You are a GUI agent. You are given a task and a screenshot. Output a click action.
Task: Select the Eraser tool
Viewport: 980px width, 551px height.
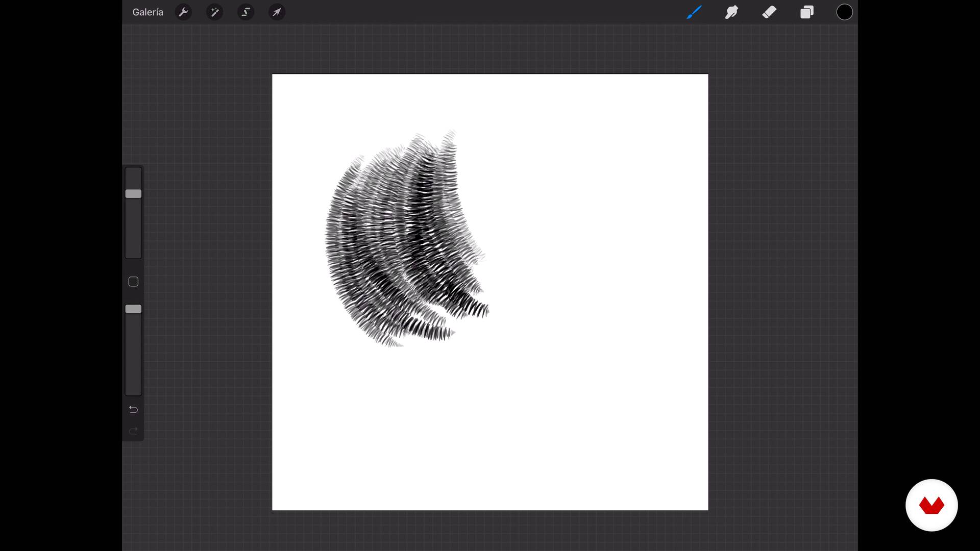(769, 12)
